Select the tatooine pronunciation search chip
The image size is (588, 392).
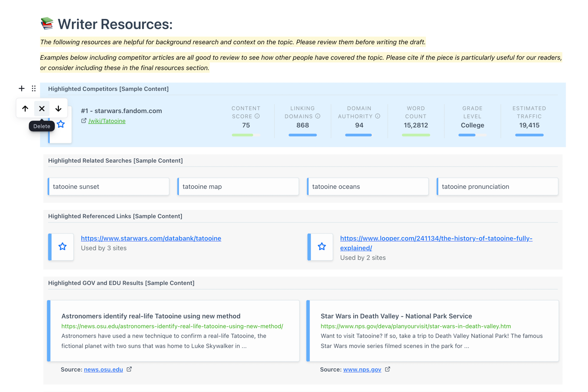(x=497, y=187)
